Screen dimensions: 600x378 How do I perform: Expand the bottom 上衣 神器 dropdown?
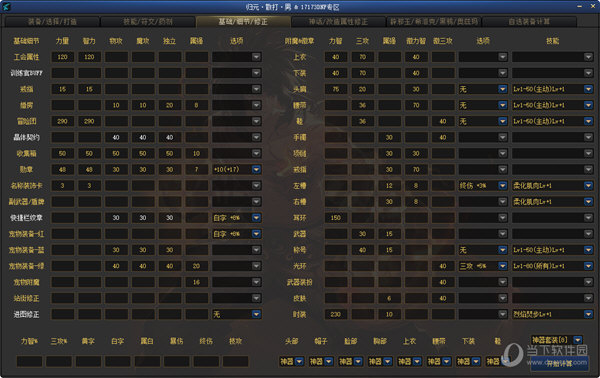(417, 361)
